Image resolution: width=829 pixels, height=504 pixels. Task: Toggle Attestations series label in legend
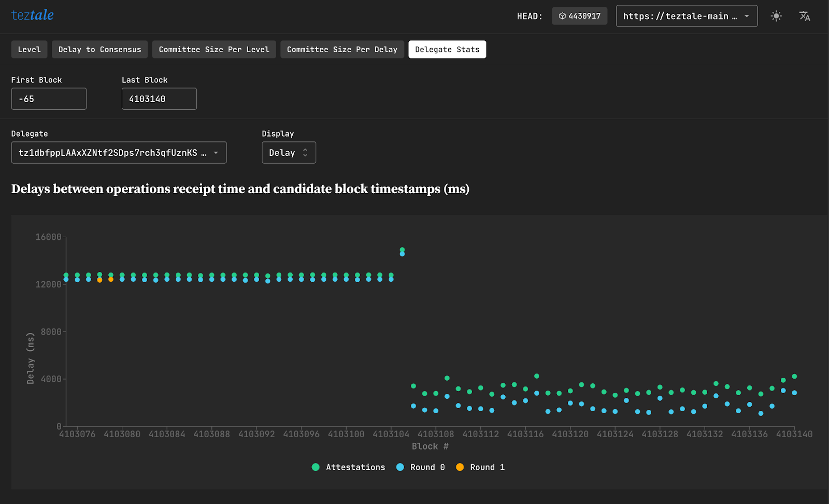[355, 467]
